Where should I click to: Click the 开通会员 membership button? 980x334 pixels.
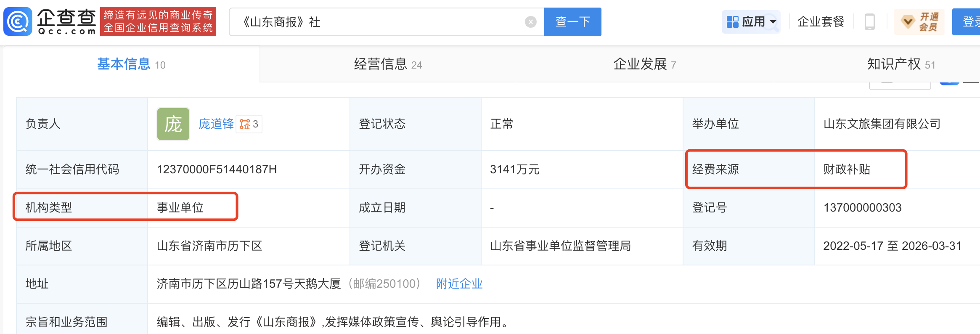coord(919,22)
